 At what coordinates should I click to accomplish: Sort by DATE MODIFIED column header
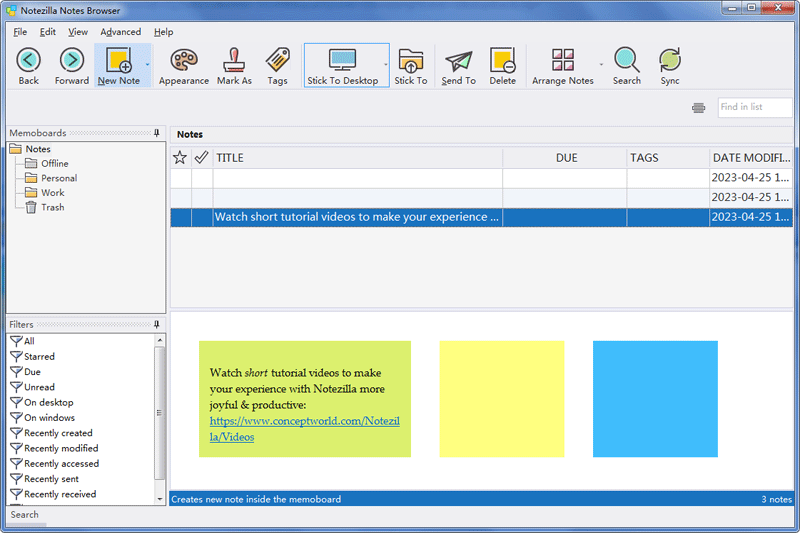[x=751, y=158]
